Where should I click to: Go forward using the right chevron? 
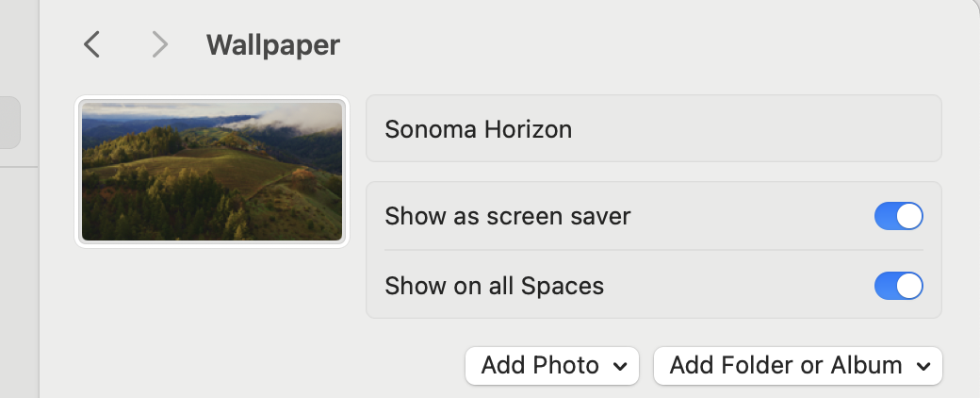(160, 44)
